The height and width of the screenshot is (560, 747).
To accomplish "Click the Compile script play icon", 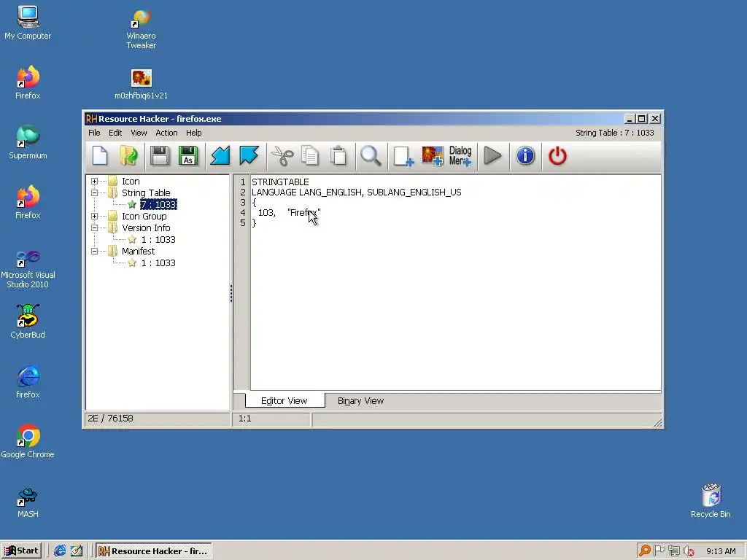I will (492, 156).
